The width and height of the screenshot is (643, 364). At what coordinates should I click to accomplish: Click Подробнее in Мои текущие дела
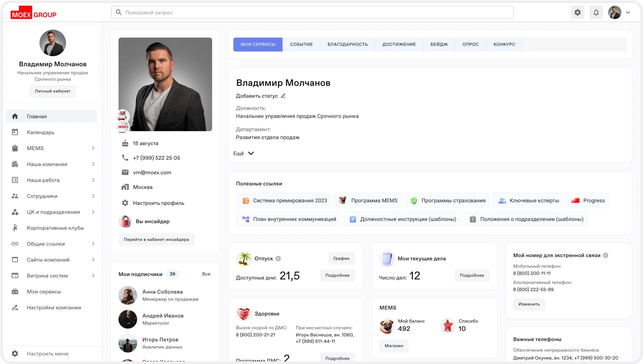[x=472, y=275]
